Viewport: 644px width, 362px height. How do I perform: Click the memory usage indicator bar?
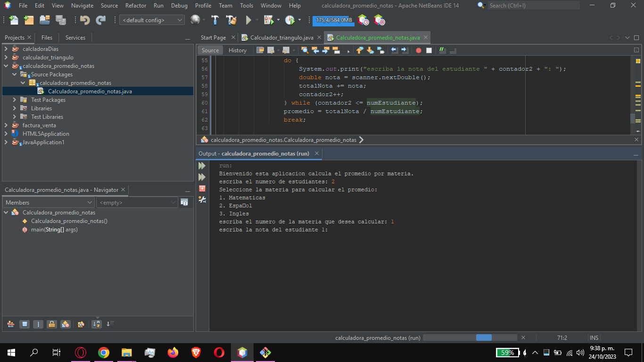click(333, 21)
